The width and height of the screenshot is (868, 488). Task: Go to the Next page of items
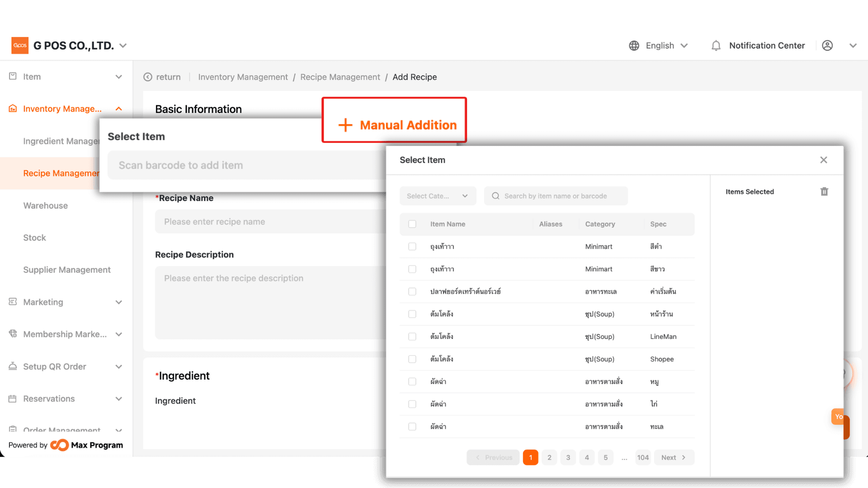[x=674, y=458]
